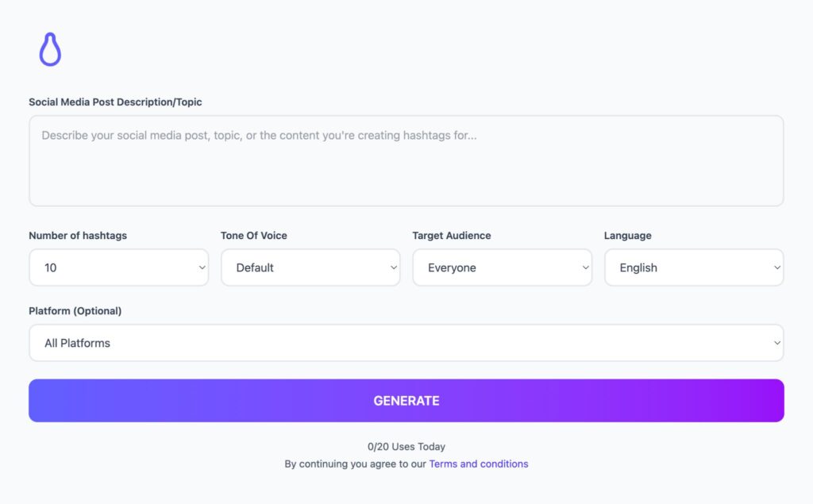813x504 pixels.
Task: Click the Target Audience label
Action: coord(452,236)
